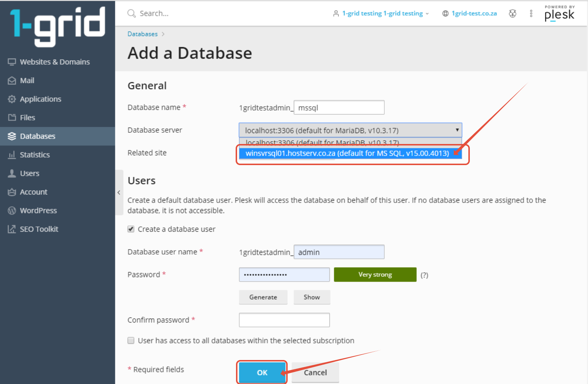Image resolution: width=588 pixels, height=384 pixels.
Task: Click the Account icon in sidebar
Action: (12, 192)
